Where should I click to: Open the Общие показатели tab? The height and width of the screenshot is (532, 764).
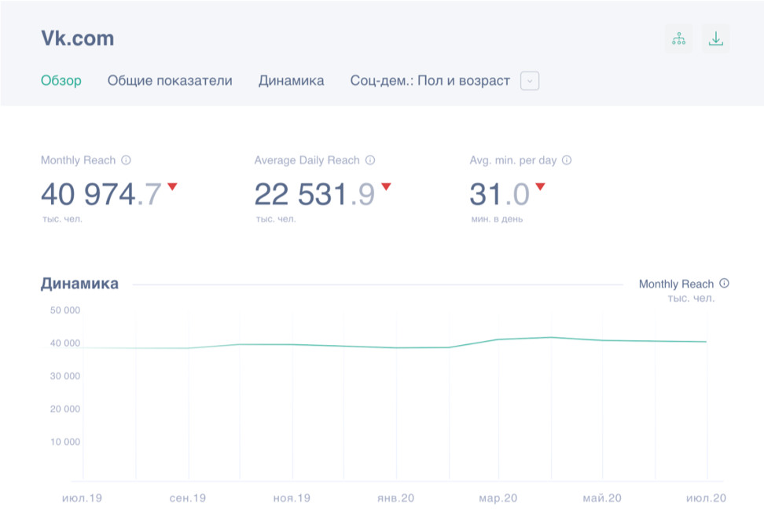[x=170, y=80]
